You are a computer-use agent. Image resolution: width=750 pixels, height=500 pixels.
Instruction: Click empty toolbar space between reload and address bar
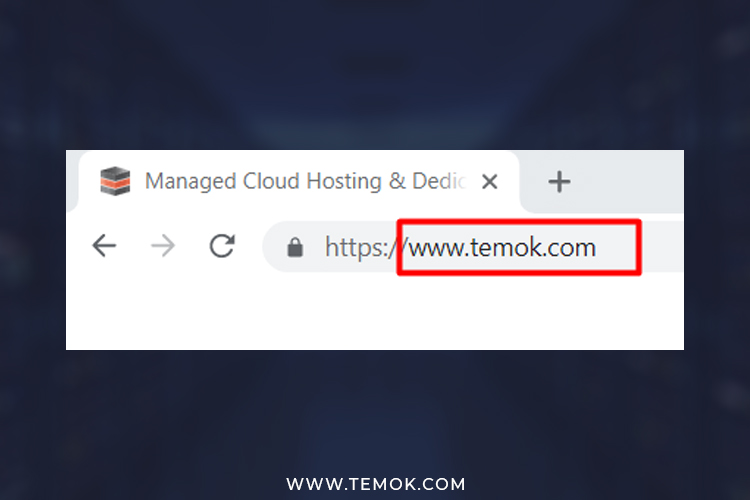coord(249,247)
